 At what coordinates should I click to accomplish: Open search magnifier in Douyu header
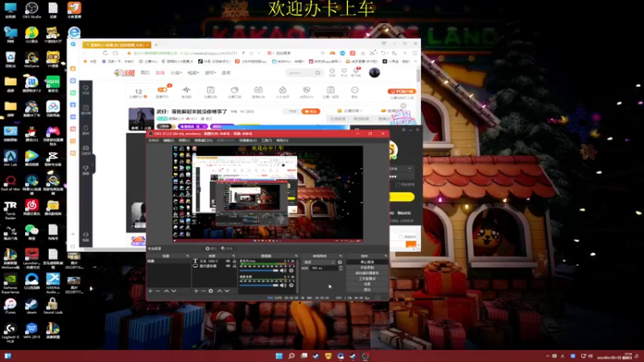tap(318, 72)
